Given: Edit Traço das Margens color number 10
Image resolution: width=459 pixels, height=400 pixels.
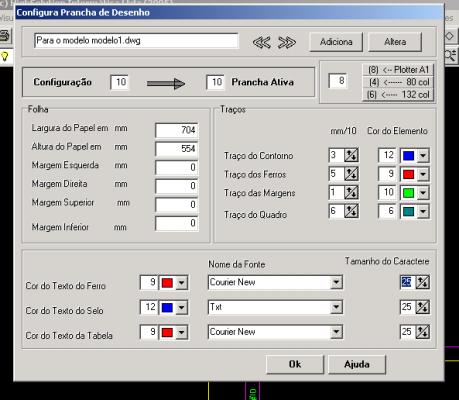Looking at the screenshot, I should click(387, 193).
